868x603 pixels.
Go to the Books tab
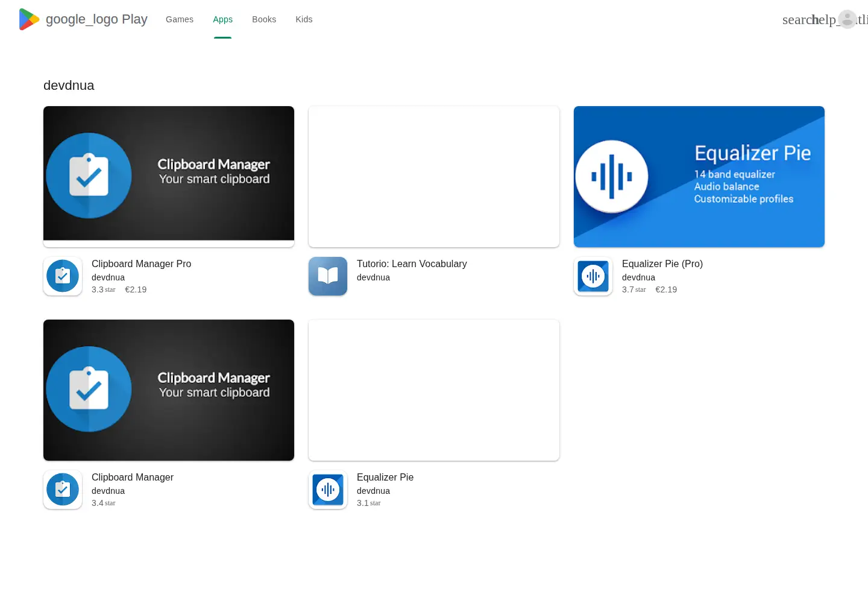(264, 19)
